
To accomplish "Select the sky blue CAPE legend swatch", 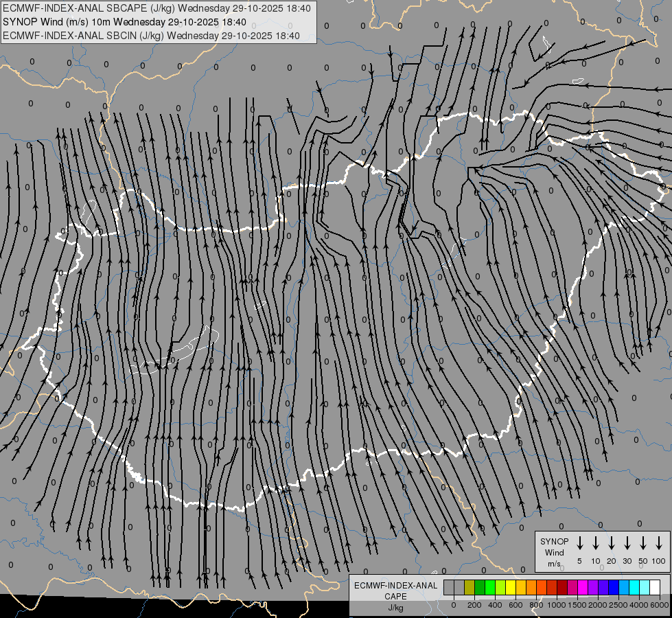I will [623, 587].
